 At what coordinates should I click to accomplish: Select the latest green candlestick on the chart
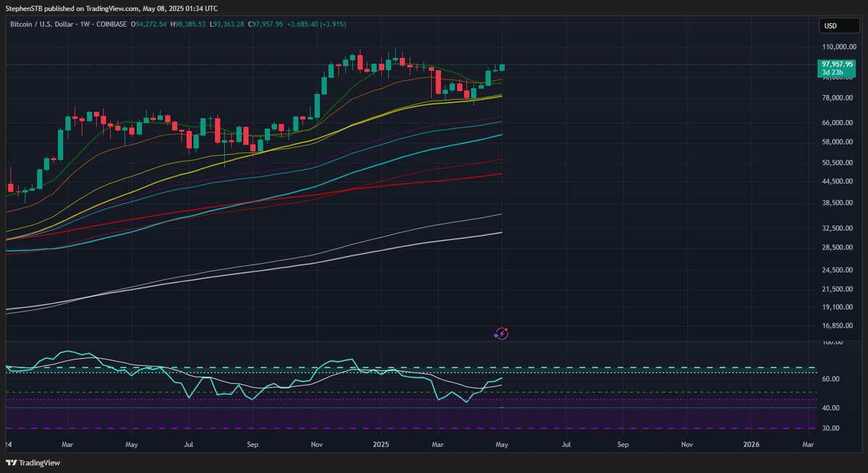(x=502, y=69)
